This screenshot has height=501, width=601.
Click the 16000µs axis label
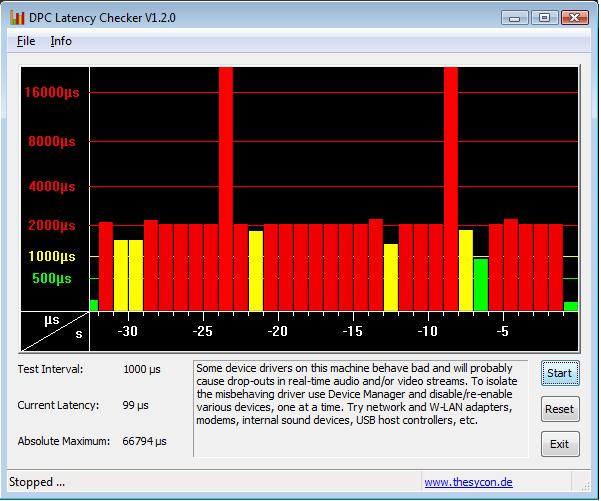tap(52, 92)
